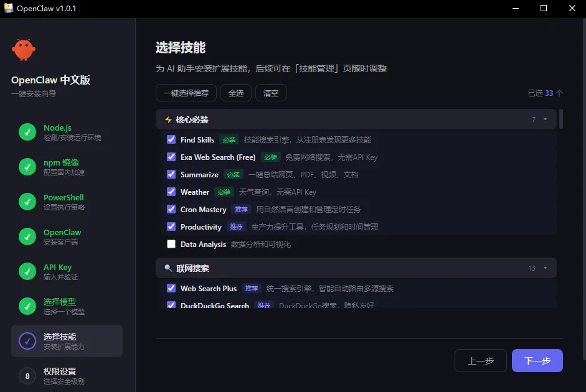
Task: Go to the 选择模型 step
Action: (67, 306)
